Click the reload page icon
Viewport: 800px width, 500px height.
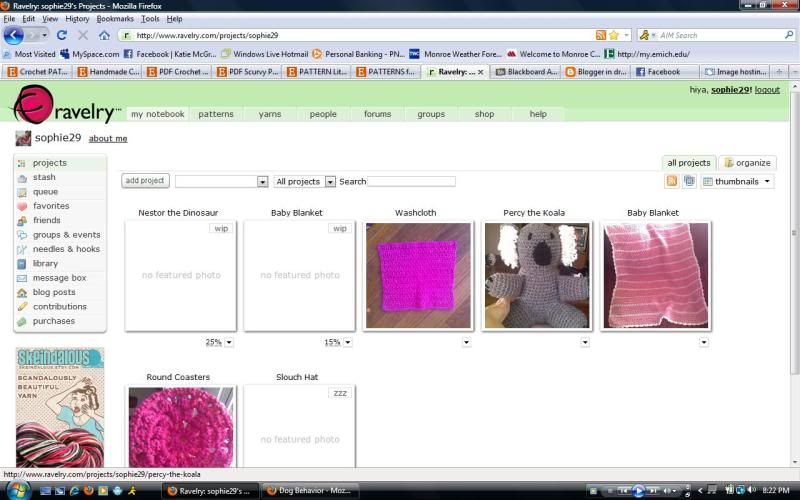pos(62,35)
